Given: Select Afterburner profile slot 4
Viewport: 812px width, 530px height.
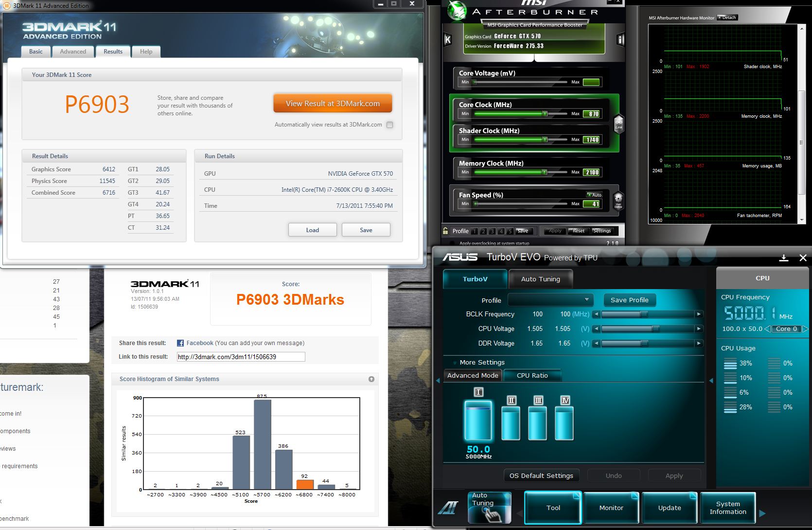Looking at the screenshot, I should pyautogui.click(x=501, y=231).
